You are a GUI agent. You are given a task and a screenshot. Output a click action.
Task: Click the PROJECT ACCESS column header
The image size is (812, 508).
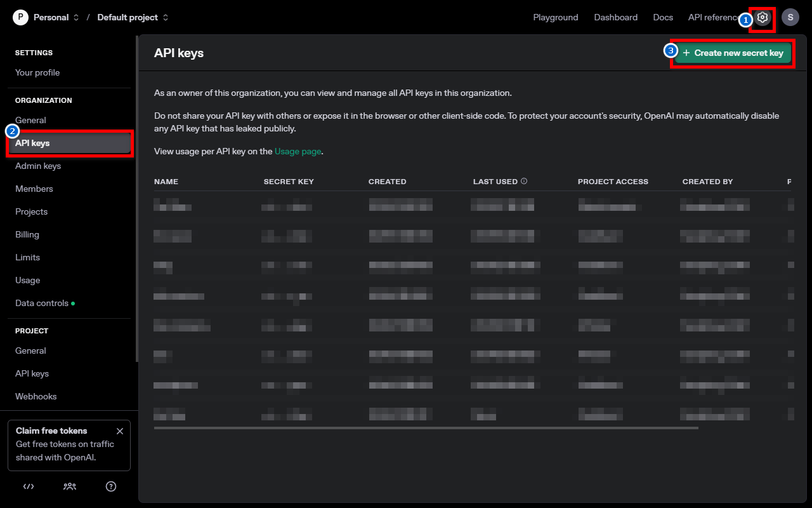[x=613, y=182]
